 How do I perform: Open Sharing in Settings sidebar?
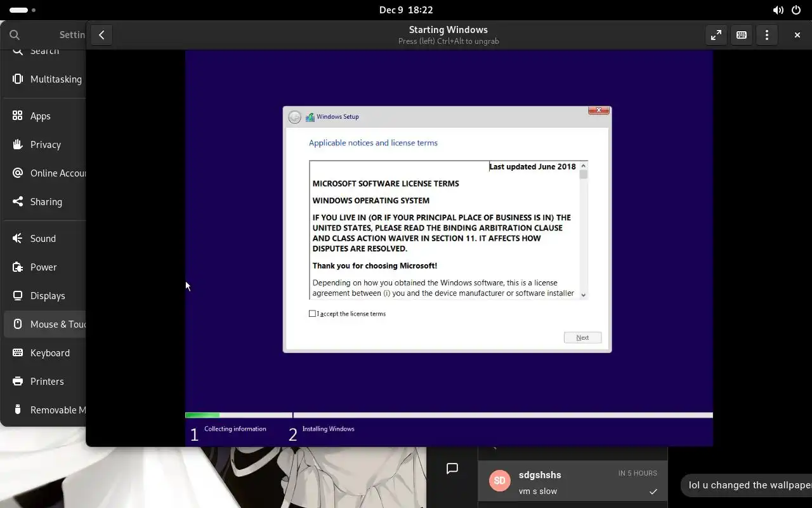click(44, 202)
